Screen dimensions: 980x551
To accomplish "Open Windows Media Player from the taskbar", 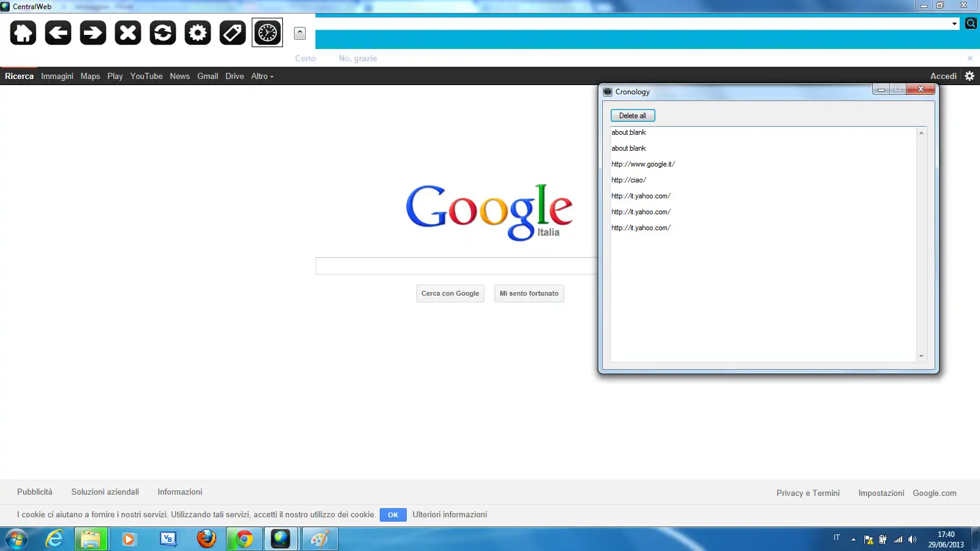I will [129, 539].
